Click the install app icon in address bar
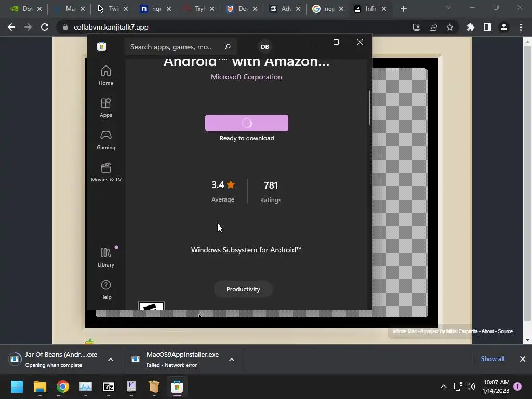 [417, 27]
